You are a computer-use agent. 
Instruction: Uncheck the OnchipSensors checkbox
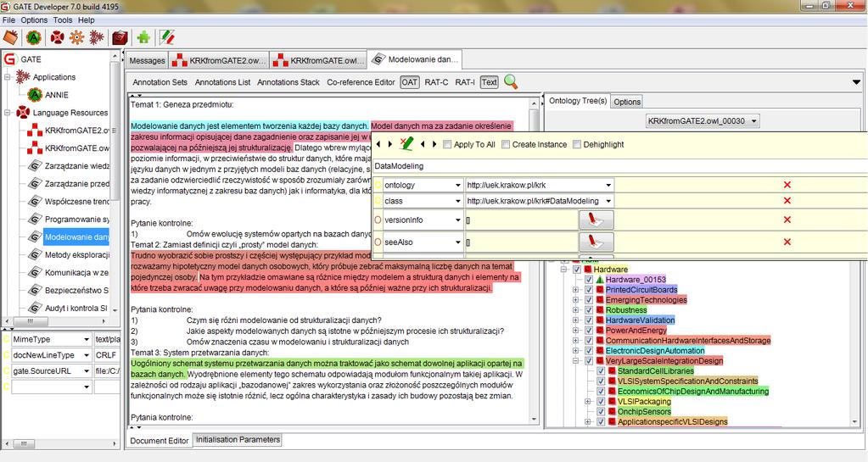click(x=602, y=412)
